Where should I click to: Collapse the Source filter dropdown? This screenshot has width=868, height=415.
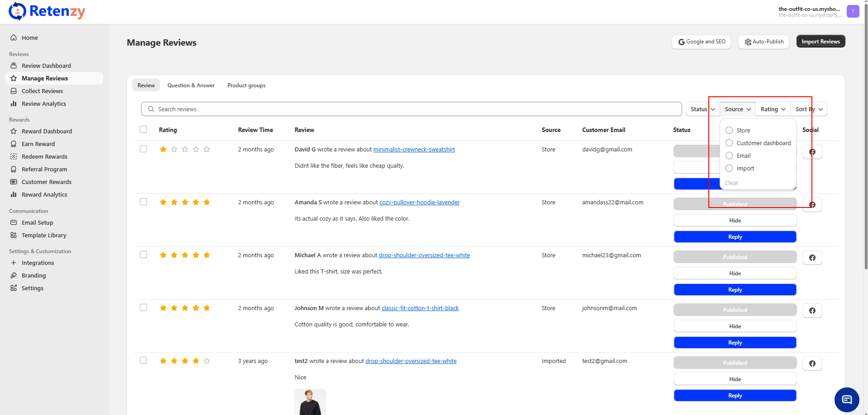point(737,109)
